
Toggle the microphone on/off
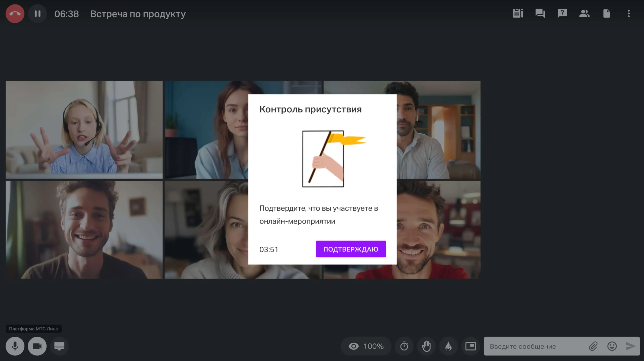(15, 346)
